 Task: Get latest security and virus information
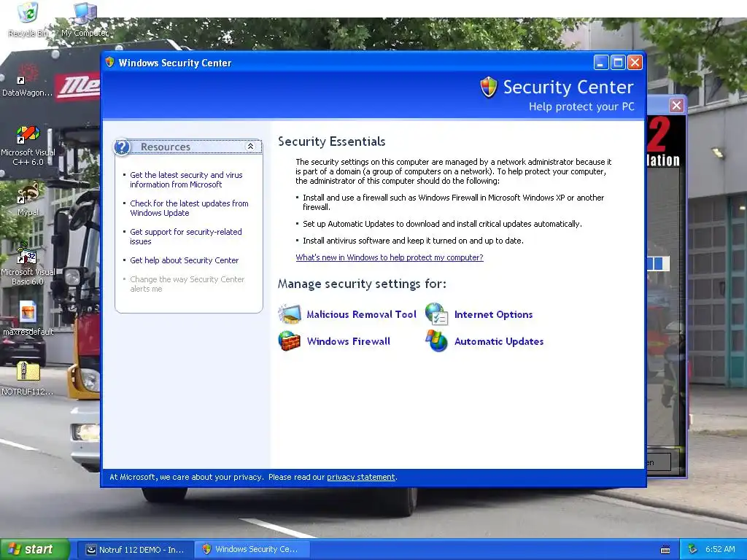(186, 180)
